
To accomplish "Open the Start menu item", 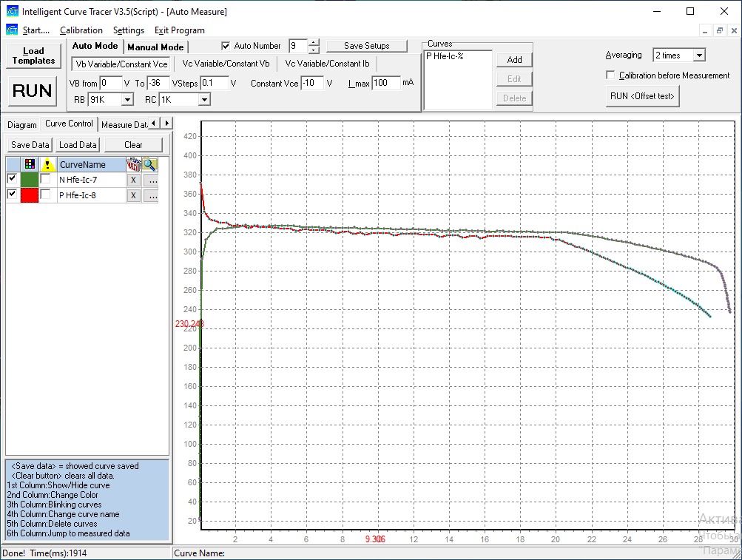I will click(x=36, y=30).
